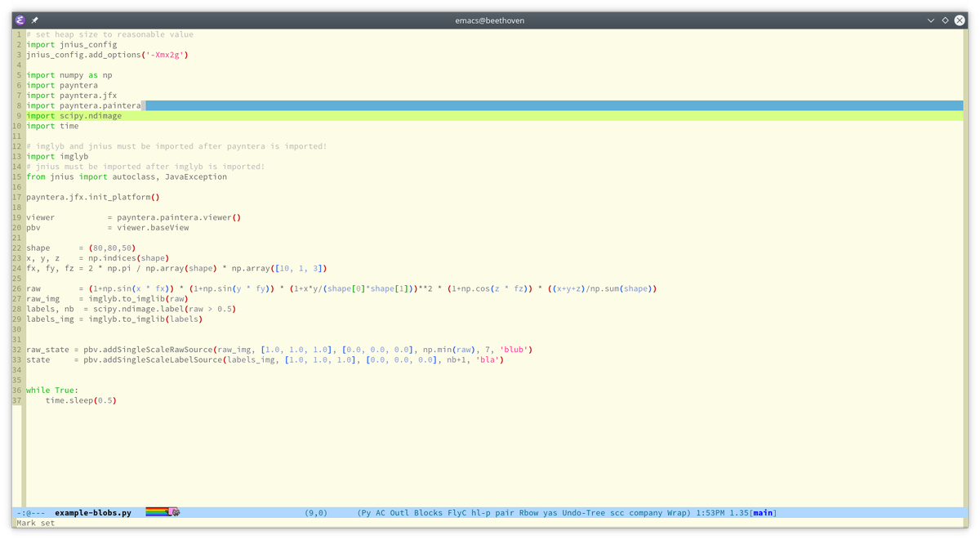Click the Blocks minor mode indicator
Screen dimensions: 980x540
pyautogui.click(x=428, y=513)
